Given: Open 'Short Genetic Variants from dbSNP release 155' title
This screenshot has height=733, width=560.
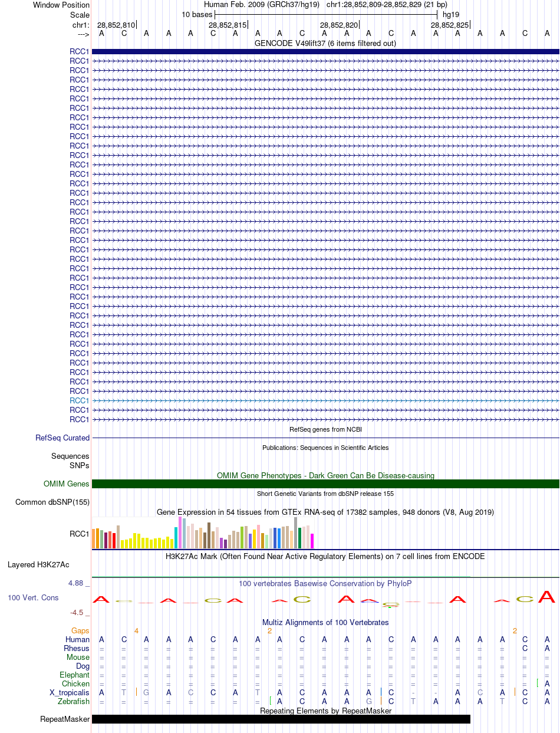Looking at the screenshot, I should coord(325,494).
